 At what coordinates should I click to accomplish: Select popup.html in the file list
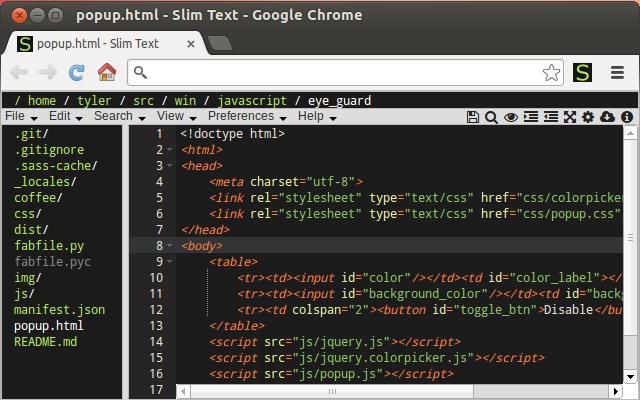click(x=49, y=326)
